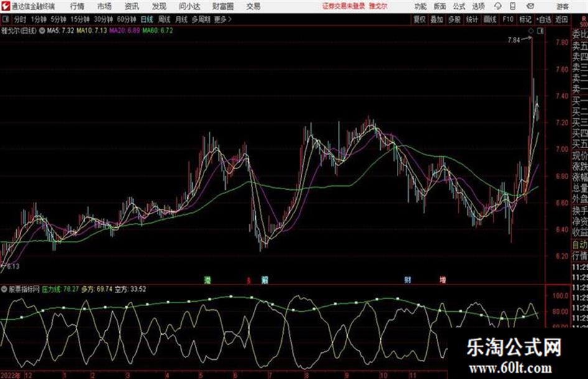Add stock via the 自选 button
The image size is (588, 379).
(x=544, y=19)
